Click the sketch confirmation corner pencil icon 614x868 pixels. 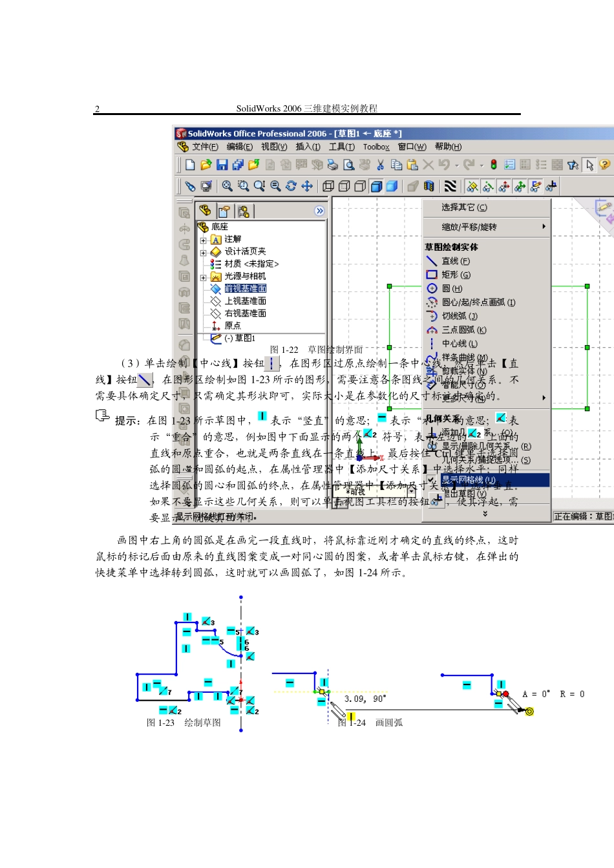click(x=604, y=207)
